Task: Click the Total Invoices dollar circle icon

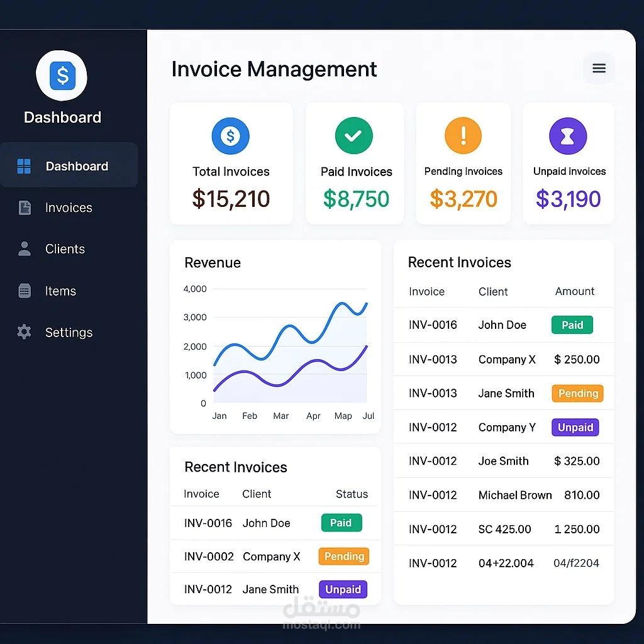Action: [231, 136]
